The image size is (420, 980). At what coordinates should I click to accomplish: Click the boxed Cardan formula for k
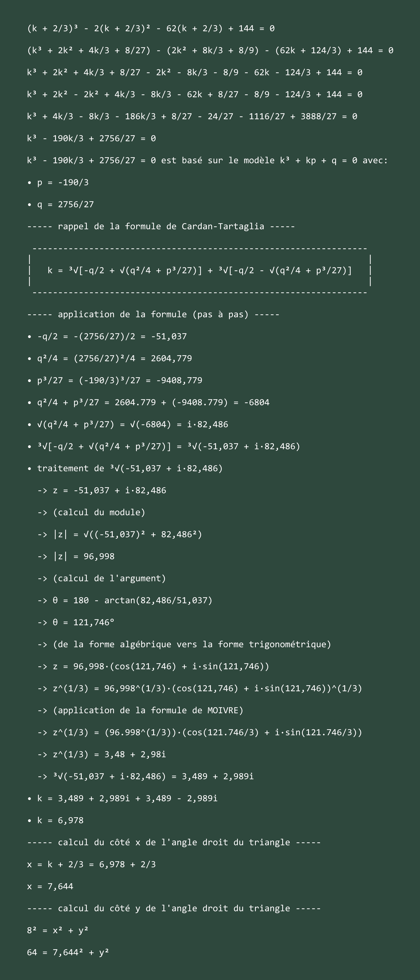point(200,270)
